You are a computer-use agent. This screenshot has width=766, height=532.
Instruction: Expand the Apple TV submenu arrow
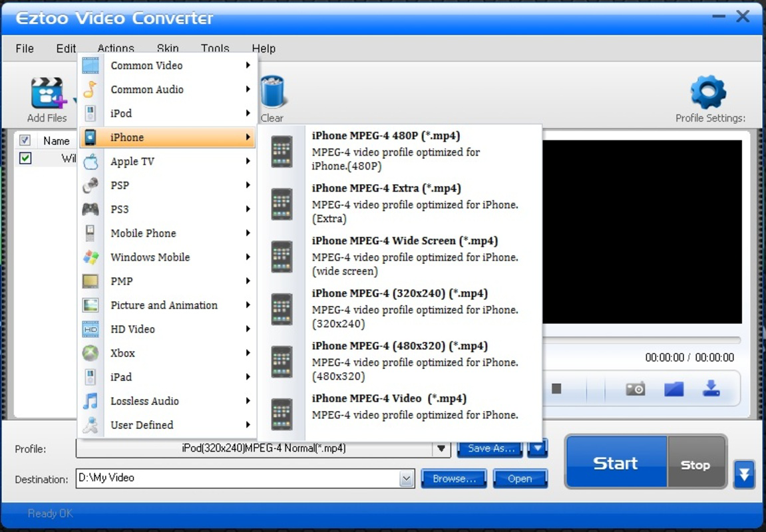[248, 161]
